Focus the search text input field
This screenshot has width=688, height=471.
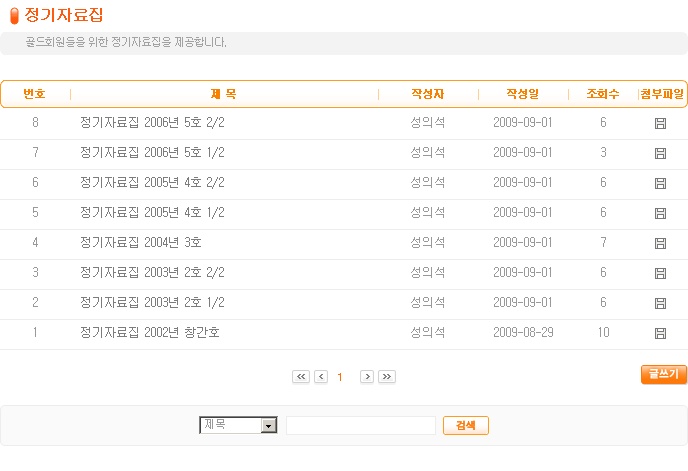pyautogui.click(x=360, y=425)
